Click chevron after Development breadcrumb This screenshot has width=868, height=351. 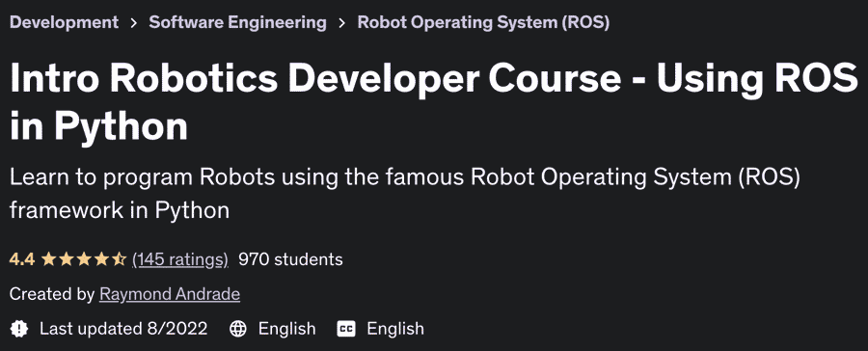click(x=133, y=23)
